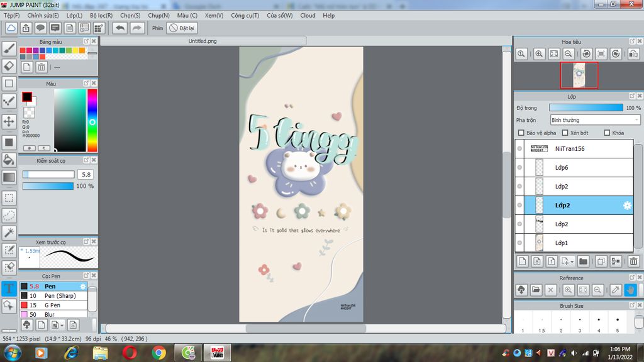Screen dimensions: 644x362
Task: Flip the canvas view horizontally in Hoa tiêu
Action: coord(634,54)
